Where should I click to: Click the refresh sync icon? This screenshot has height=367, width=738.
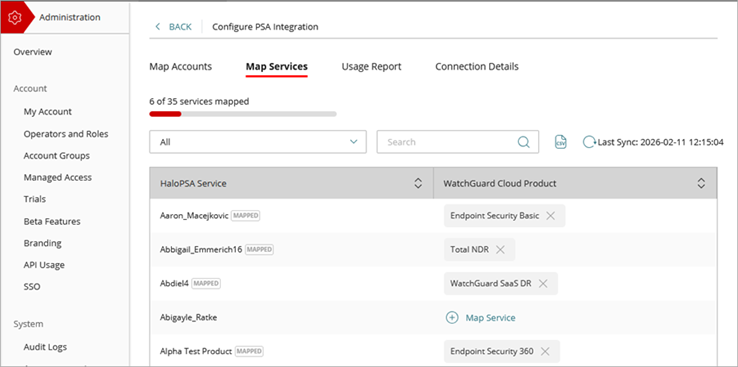[589, 142]
